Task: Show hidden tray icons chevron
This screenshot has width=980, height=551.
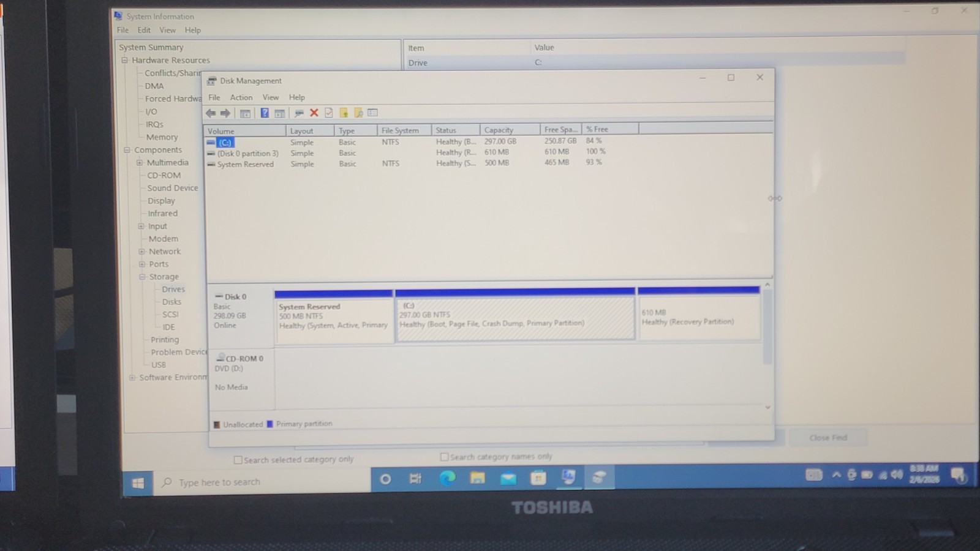Action: [x=836, y=474]
